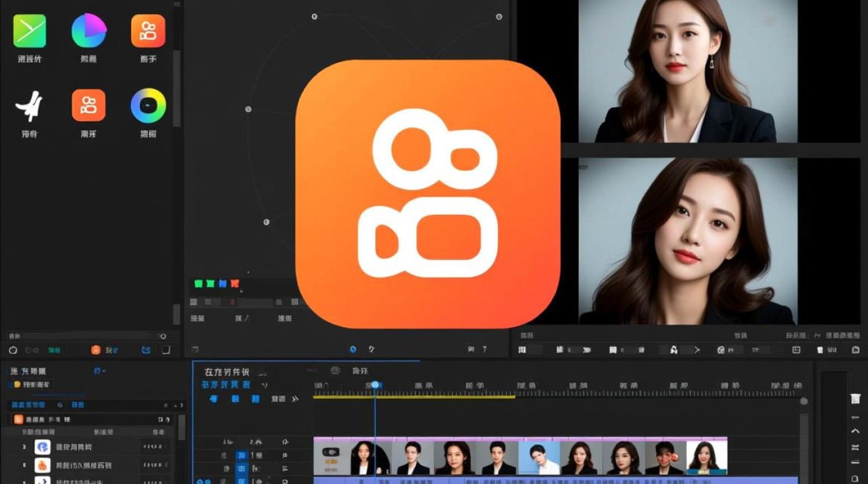Viewport: 868px width, 484px height.
Task: Select the leftmost control point in the curve editor
Action: click(x=248, y=109)
